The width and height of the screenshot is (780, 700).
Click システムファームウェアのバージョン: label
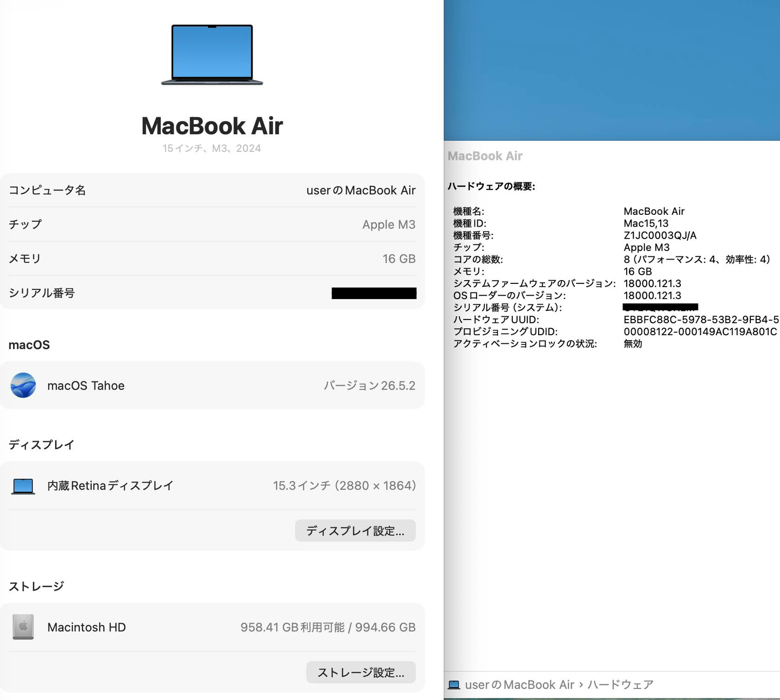(534, 283)
